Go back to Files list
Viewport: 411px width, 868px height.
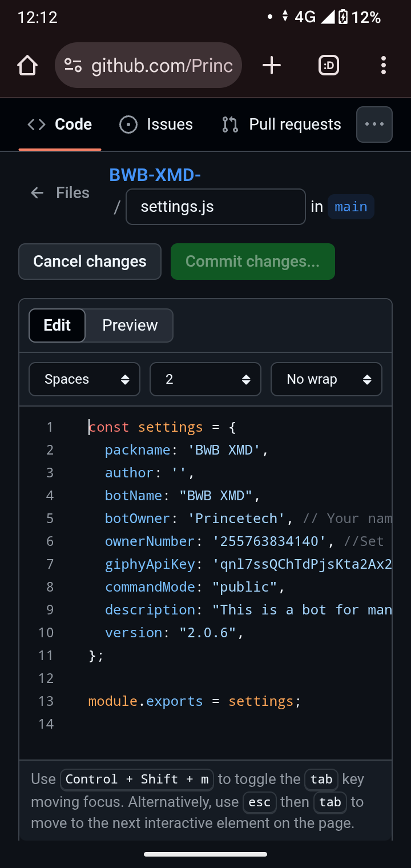click(x=60, y=193)
